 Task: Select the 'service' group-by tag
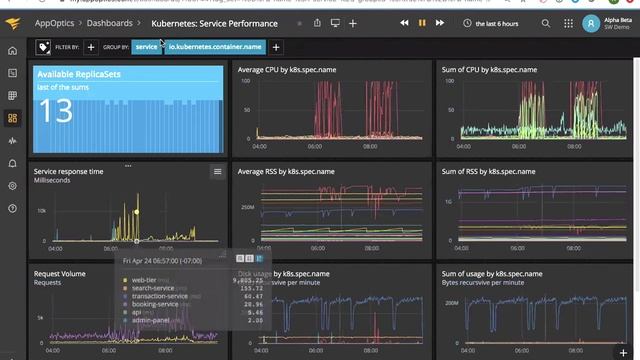click(x=147, y=47)
